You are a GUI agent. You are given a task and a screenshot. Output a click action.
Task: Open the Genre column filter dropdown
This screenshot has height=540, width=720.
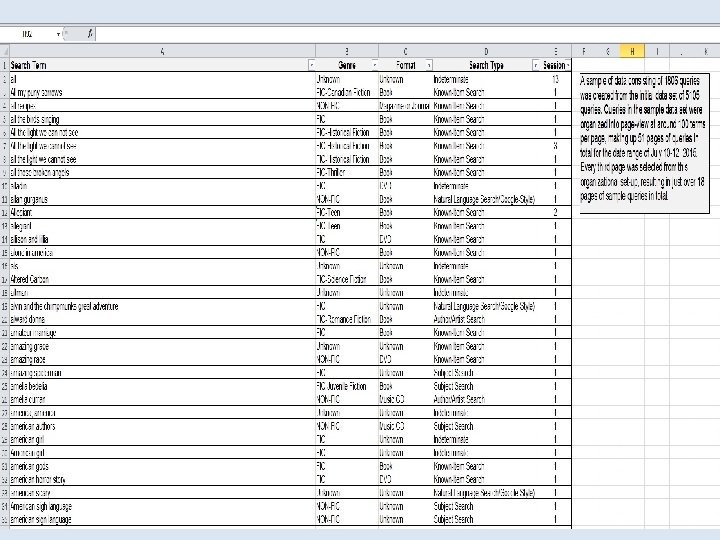(374, 66)
